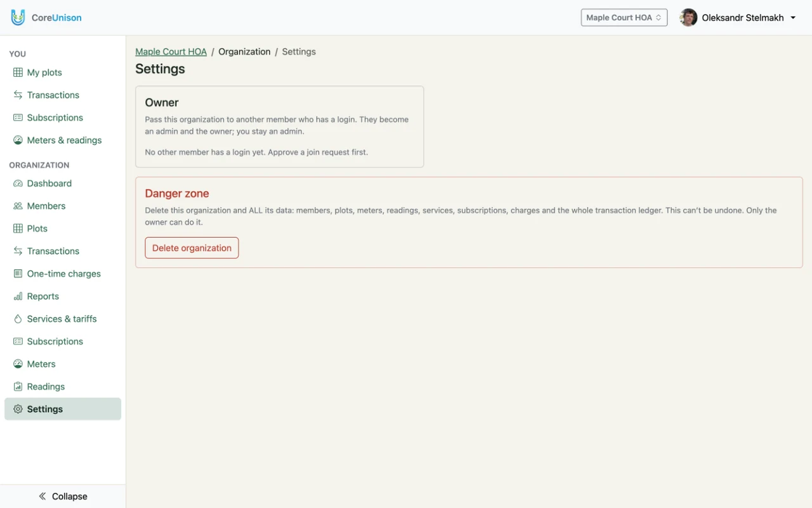Viewport: 812px width, 508px height.
Task: Click the Meters gauge icon under Organization
Action: (x=18, y=364)
